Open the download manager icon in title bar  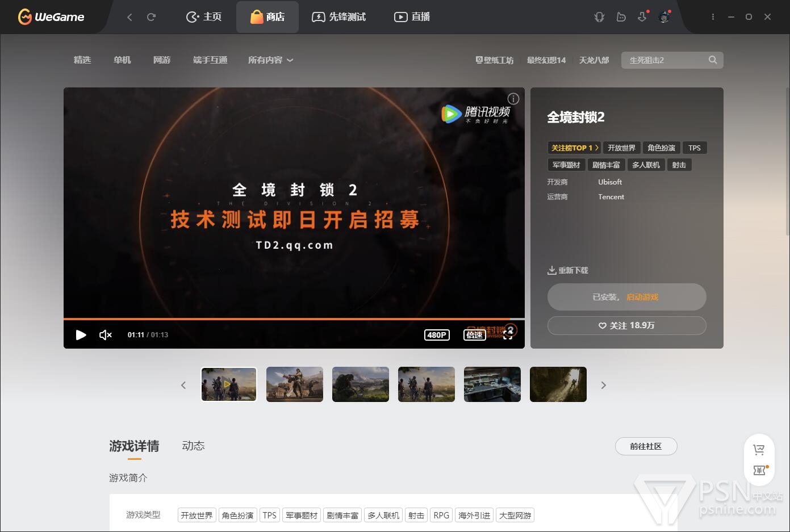[x=642, y=17]
